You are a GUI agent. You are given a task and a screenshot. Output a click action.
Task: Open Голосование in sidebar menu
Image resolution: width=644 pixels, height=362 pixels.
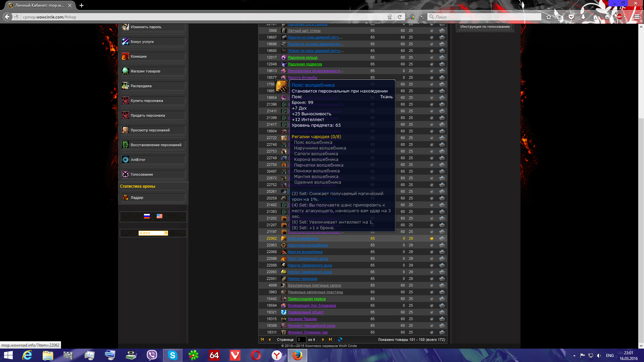pos(142,174)
